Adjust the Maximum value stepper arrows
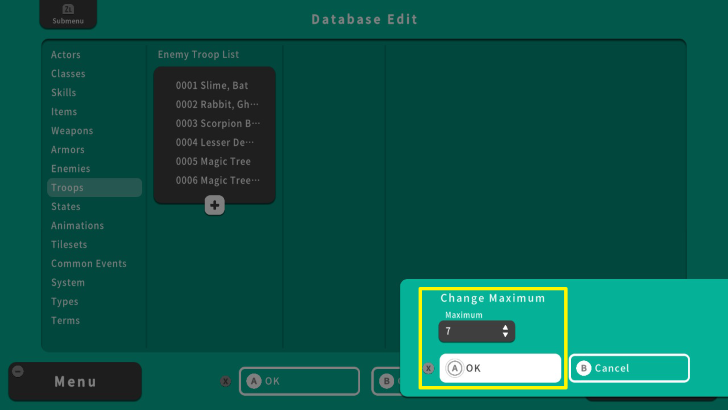Image resolution: width=728 pixels, height=410 pixels. [x=505, y=331]
